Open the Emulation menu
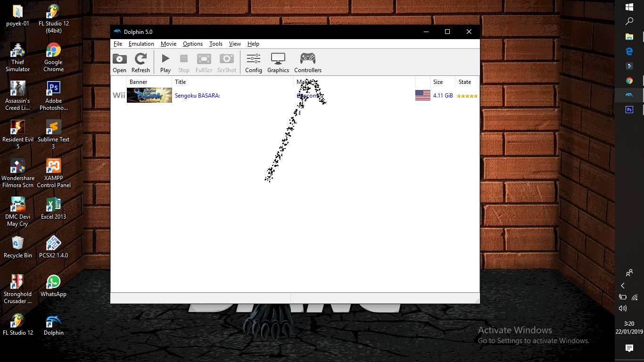 tap(141, 44)
